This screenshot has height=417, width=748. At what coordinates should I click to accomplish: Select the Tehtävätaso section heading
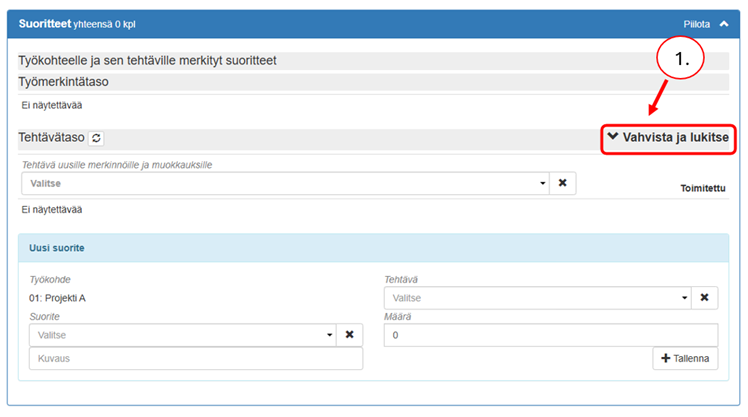point(51,138)
